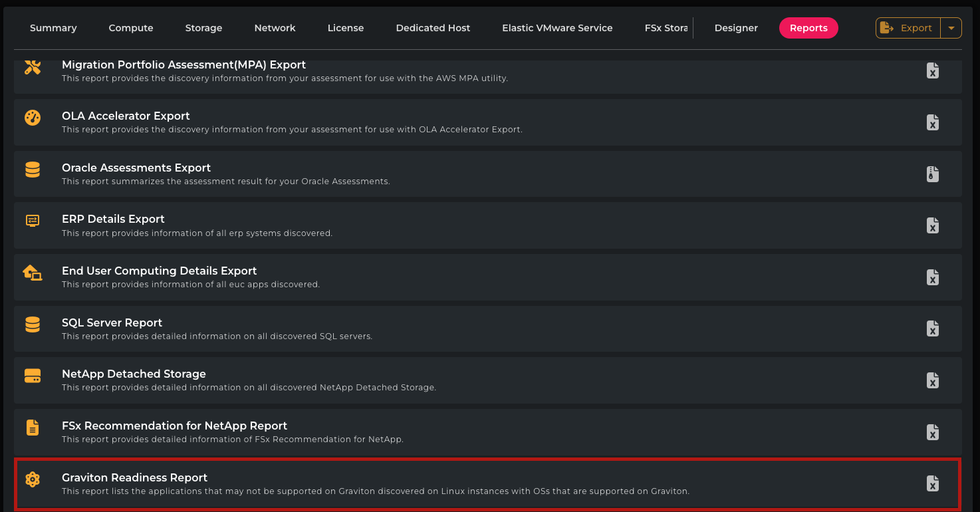Download the FSx Recommendation for NetApp file
980x512 pixels.
point(933,432)
